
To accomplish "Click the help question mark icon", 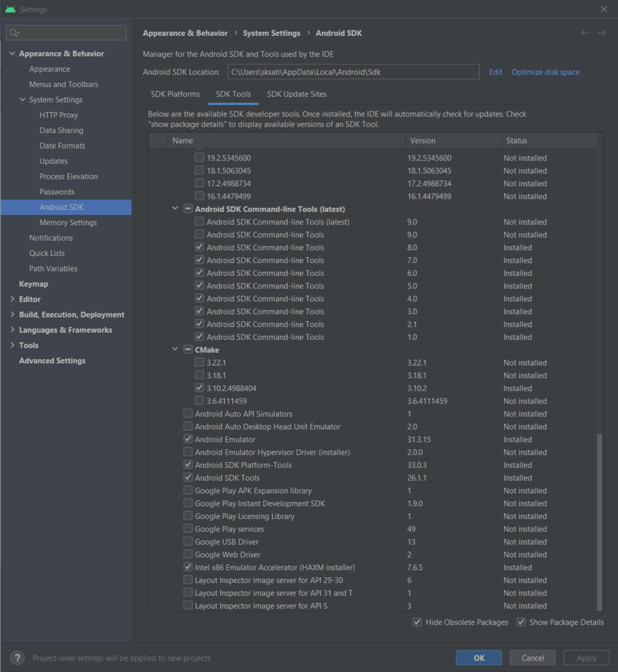I will pyautogui.click(x=17, y=657).
